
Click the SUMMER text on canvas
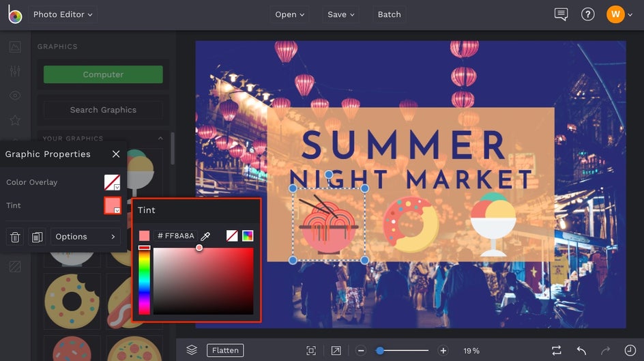click(x=405, y=145)
